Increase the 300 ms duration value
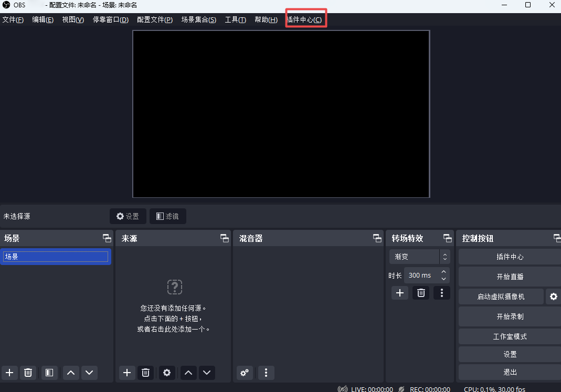Screen dimensions: 561x392 (443, 272)
